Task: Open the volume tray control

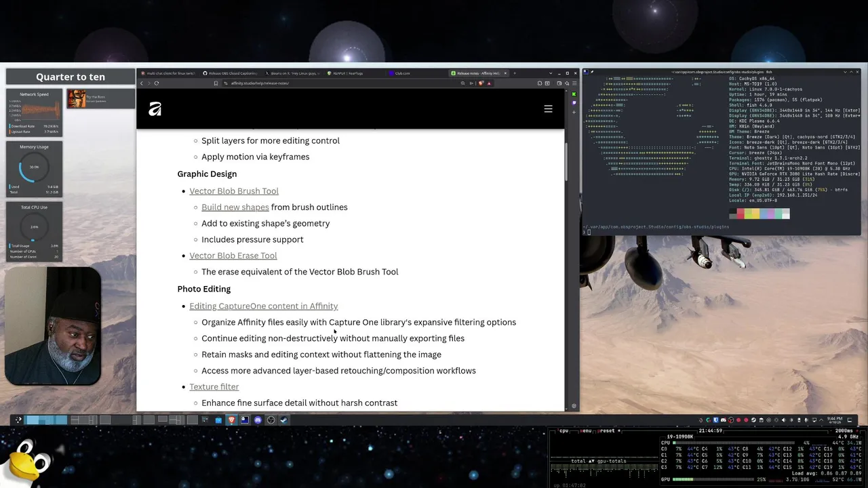Action: [x=783, y=420]
